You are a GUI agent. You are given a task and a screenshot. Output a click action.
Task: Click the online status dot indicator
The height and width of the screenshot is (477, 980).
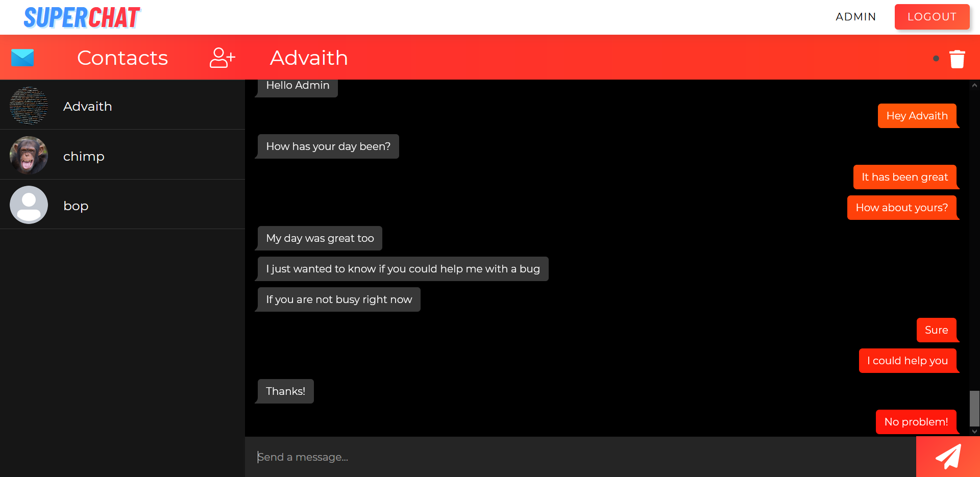(936, 59)
